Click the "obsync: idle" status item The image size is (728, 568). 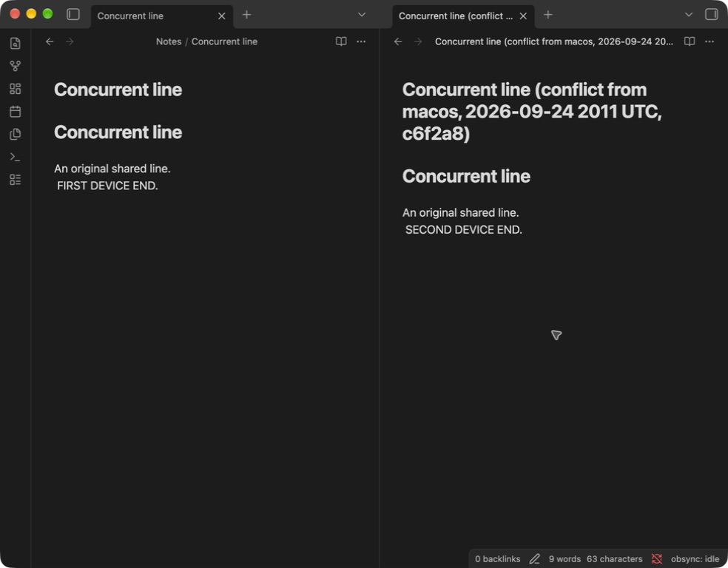695,559
